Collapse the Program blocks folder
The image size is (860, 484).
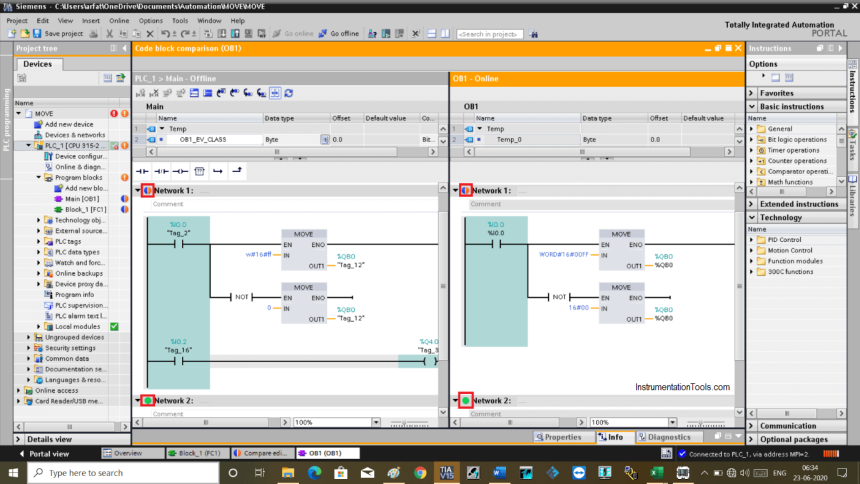pyautogui.click(x=38, y=177)
